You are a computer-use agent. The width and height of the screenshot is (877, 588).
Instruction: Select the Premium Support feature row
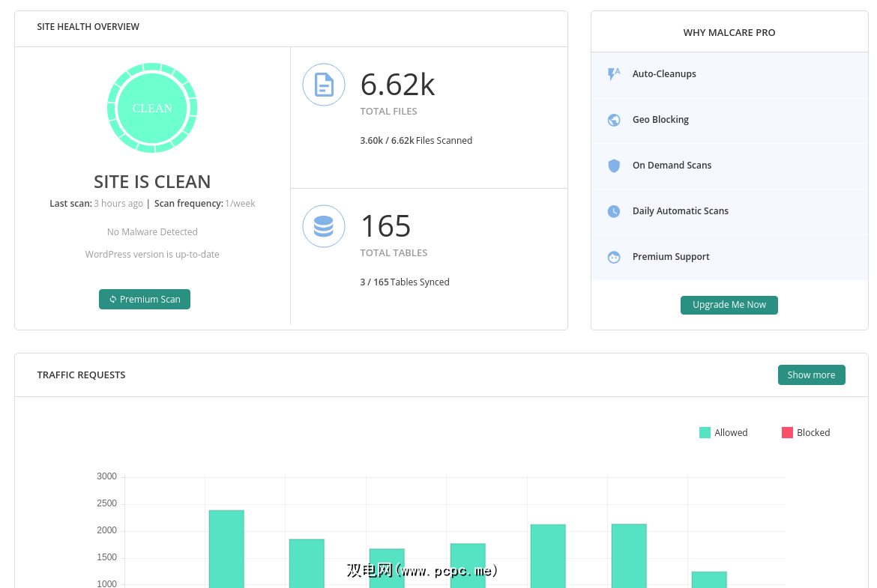point(729,257)
